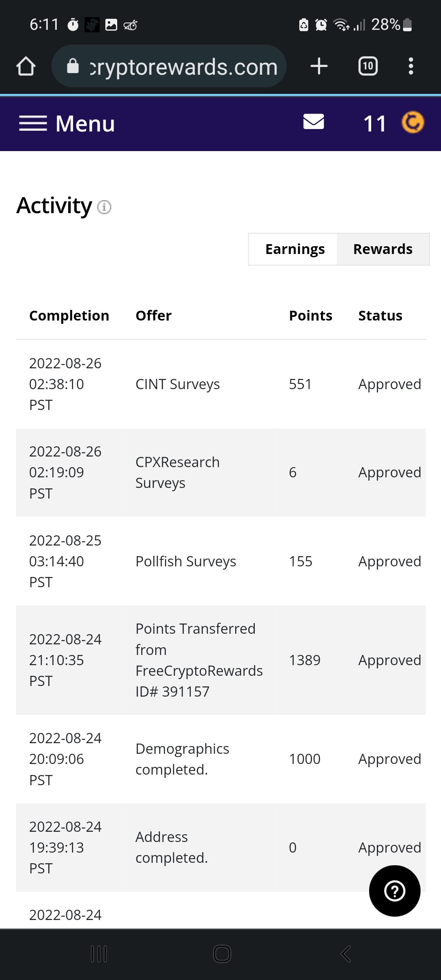Tap the Android back navigation arrow

[x=345, y=954]
